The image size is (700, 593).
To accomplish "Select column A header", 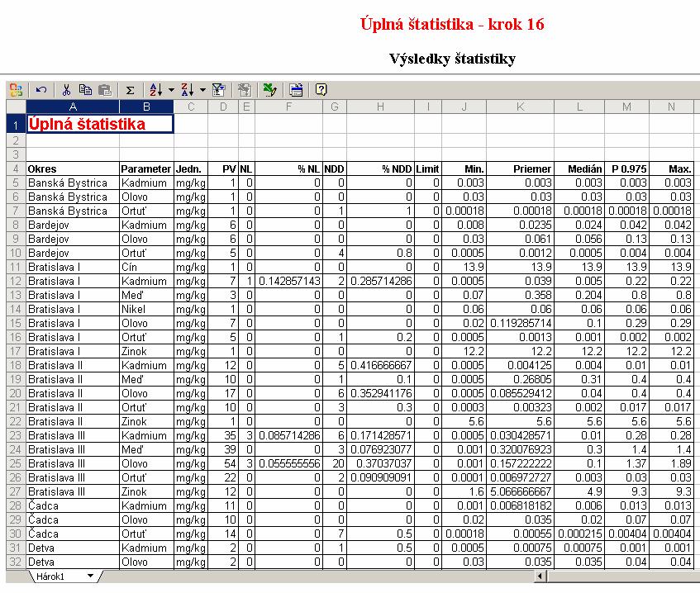I will pyautogui.click(x=73, y=107).
